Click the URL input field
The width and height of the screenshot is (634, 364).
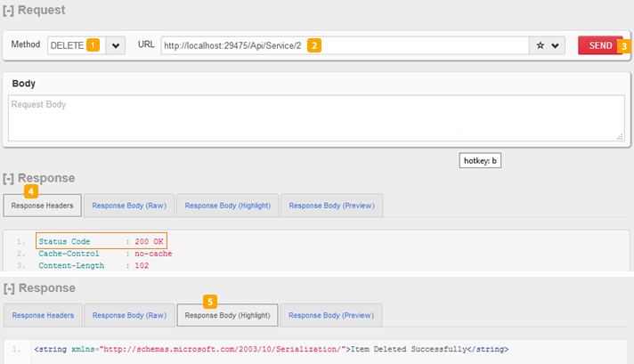coord(345,45)
